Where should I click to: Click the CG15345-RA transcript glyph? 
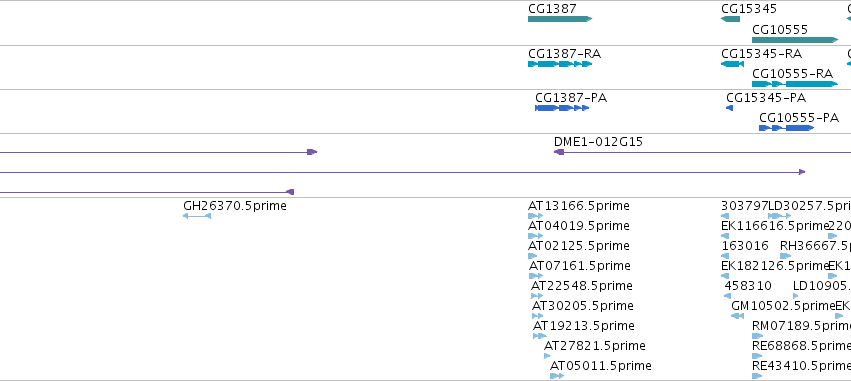(732, 64)
